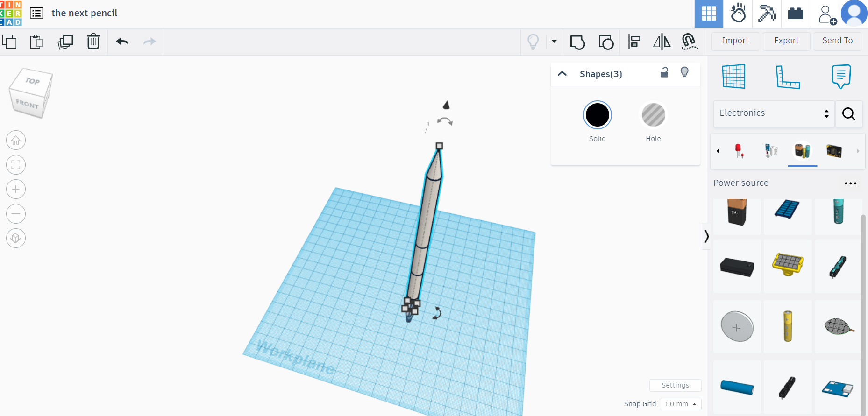The height and width of the screenshot is (416, 868).
Task: Open the design list menu icon
Action: (36, 13)
